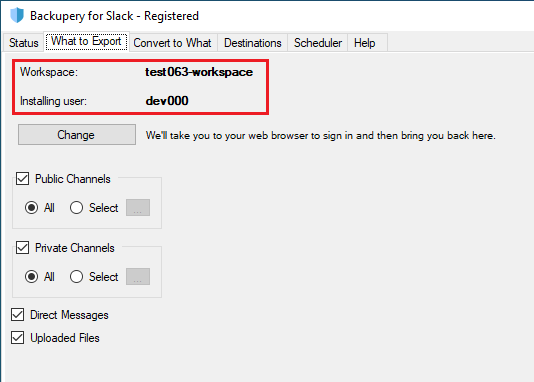Click the dev000 installing user name
Screen dimensions: 534x382
pos(167,101)
